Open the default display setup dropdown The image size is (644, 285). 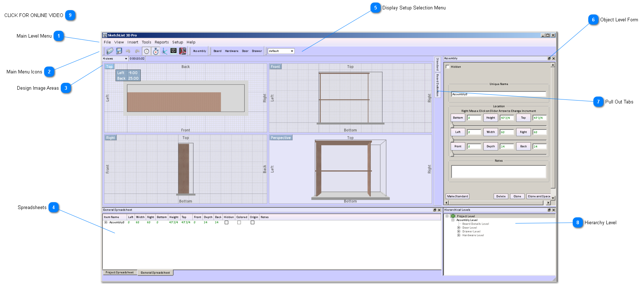click(x=281, y=51)
